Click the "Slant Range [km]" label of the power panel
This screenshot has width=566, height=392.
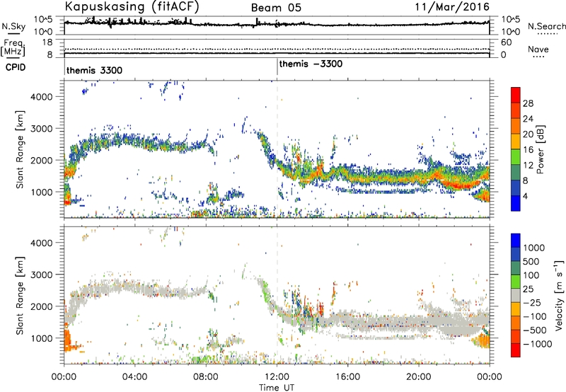pos(20,149)
